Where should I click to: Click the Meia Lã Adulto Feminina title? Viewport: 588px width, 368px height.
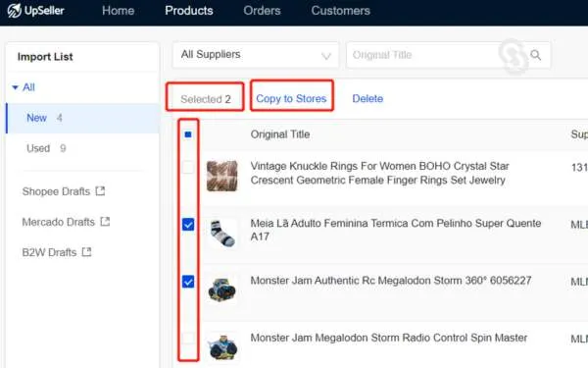pyautogui.click(x=396, y=230)
